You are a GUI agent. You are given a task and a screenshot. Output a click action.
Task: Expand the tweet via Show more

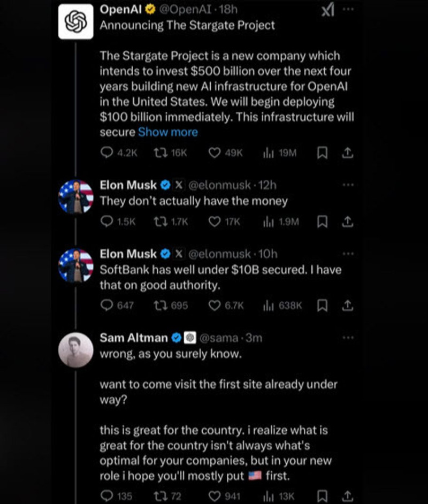[x=167, y=132]
